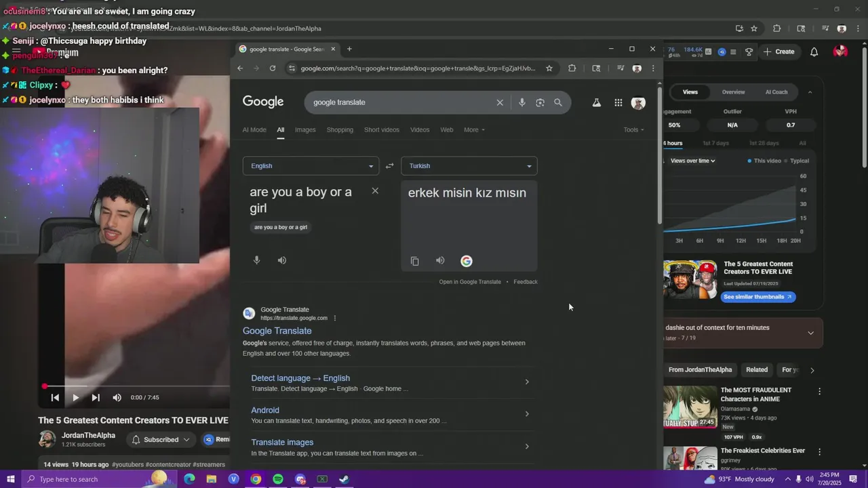Open MOST FRAUDULENT Characters video thumbnail
868x488 pixels.
pyautogui.click(x=690, y=407)
